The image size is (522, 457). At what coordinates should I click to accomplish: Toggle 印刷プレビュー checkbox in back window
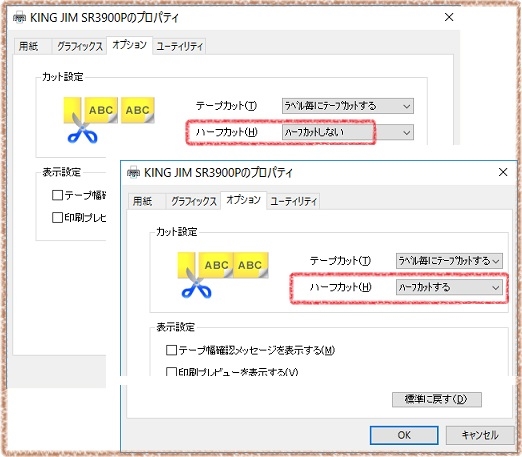point(57,217)
